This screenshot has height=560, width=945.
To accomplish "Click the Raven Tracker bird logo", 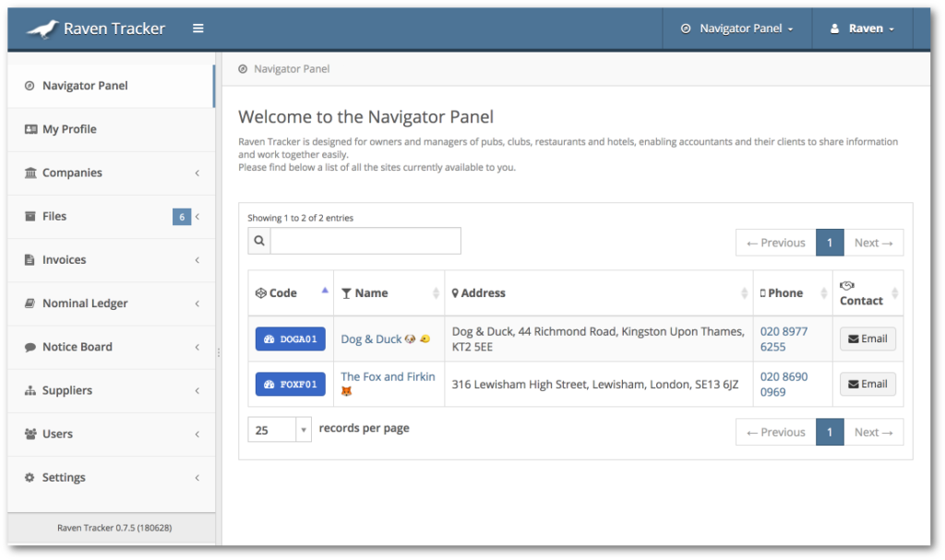I will 43,28.
